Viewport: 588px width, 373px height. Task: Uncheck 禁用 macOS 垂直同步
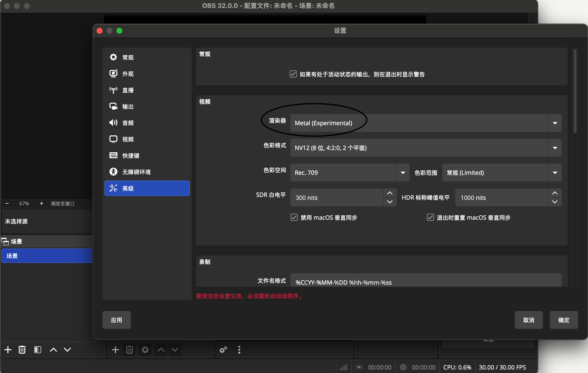tap(294, 218)
